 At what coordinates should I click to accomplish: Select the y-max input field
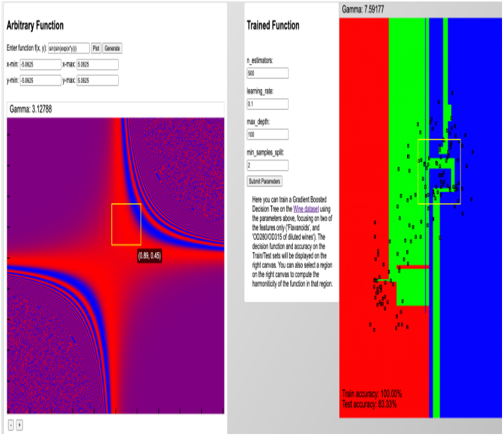pos(97,80)
